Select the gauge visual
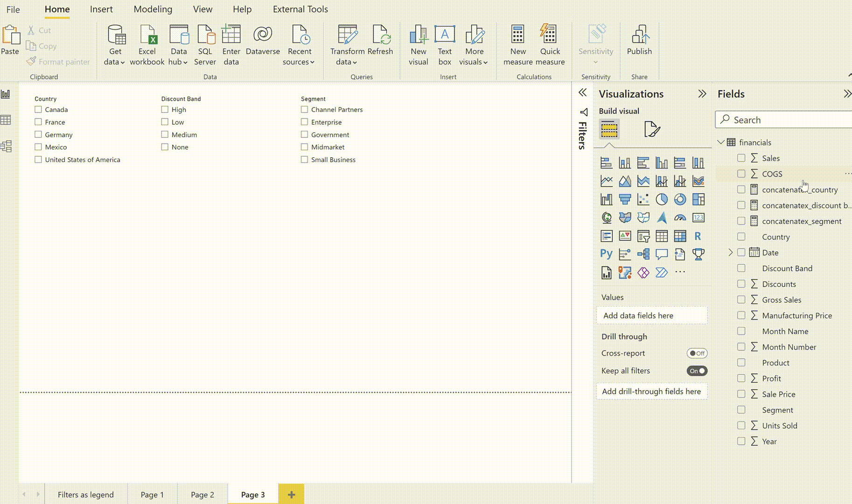852x504 pixels. 680,218
